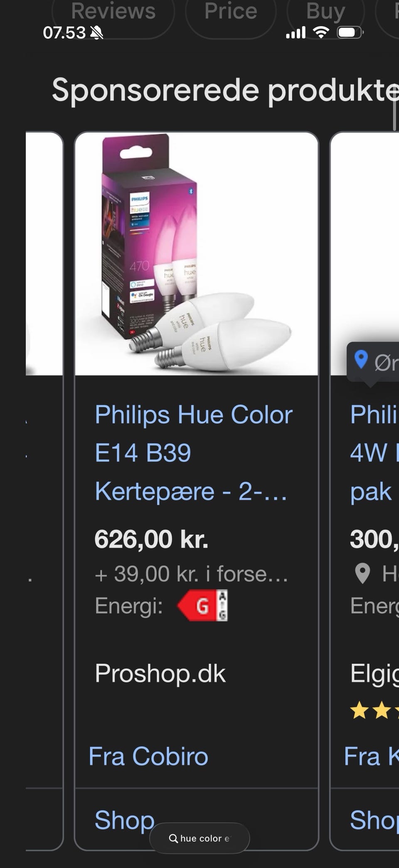Screen dimensions: 399x868
Task: Tap the hue color search field
Action: tap(199, 838)
